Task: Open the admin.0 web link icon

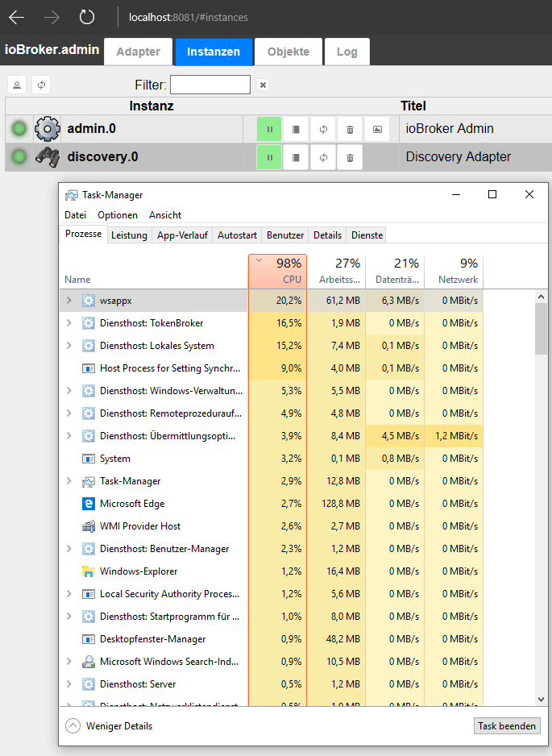Action: click(377, 129)
